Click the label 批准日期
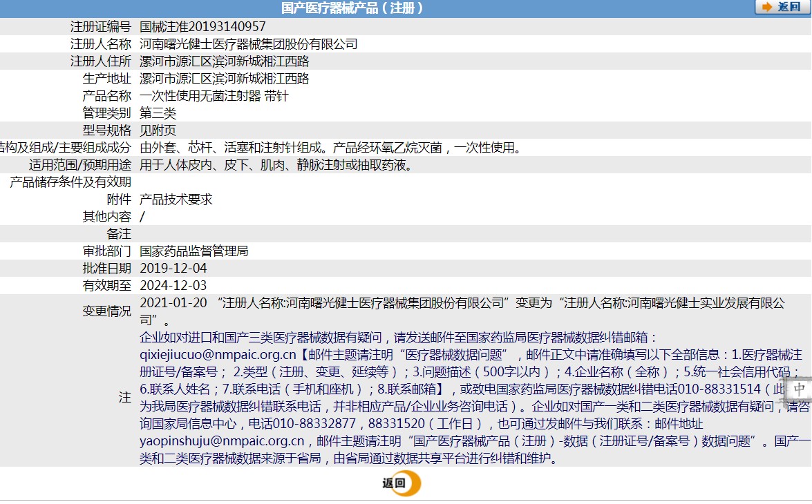The height and width of the screenshot is (504, 812). click(x=106, y=268)
